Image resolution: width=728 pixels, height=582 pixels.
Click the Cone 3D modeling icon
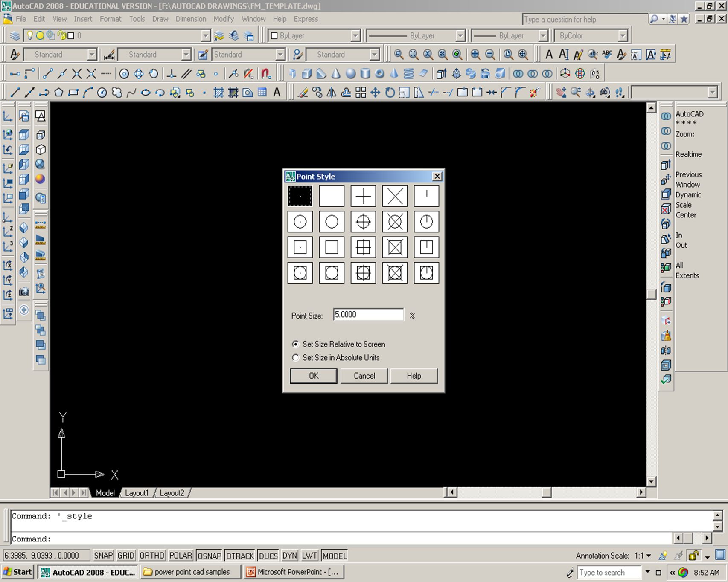pyautogui.click(x=336, y=73)
